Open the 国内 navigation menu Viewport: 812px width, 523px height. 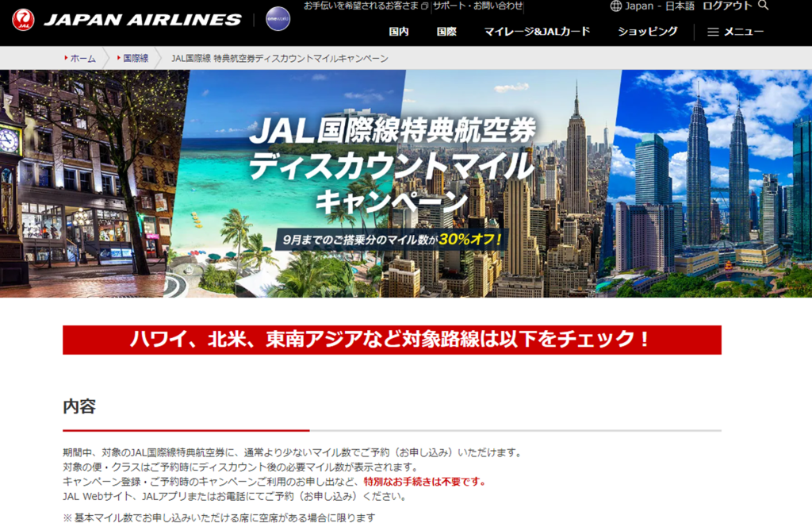coord(399,32)
